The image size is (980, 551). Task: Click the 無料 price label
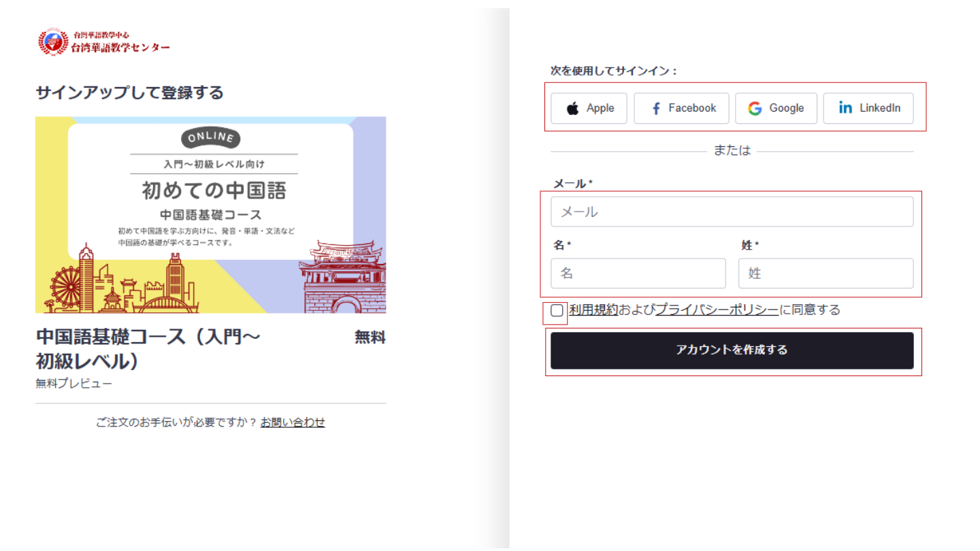370,337
